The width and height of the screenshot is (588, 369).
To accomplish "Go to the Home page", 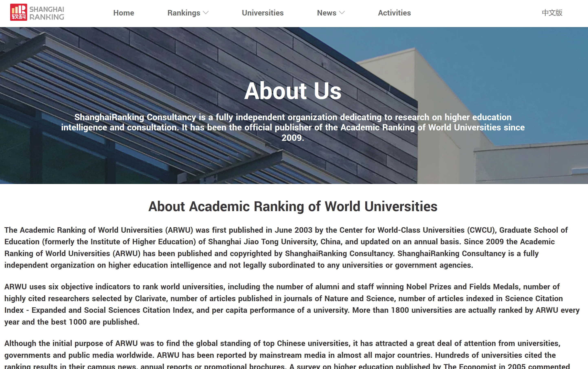I will (124, 13).
